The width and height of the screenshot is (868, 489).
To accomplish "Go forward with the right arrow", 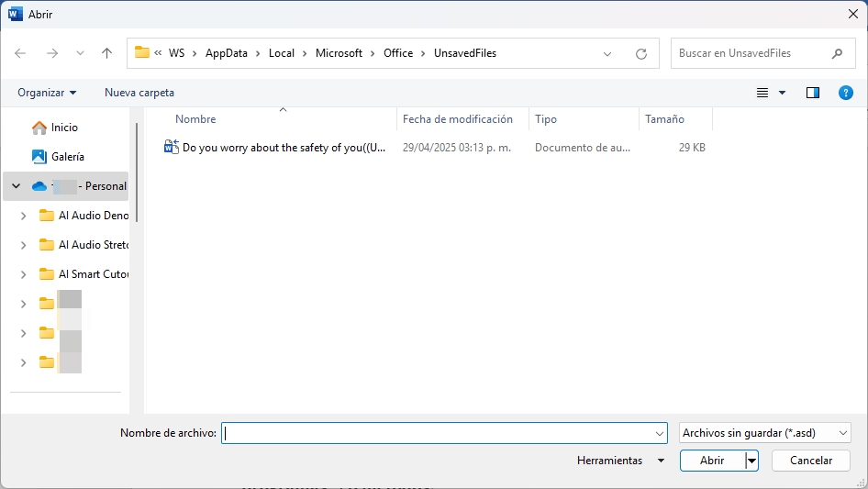I will point(52,53).
